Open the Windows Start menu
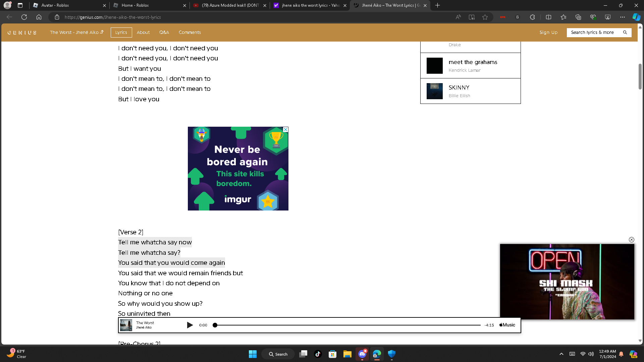This screenshot has height=362, width=644. (x=253, y=354)
